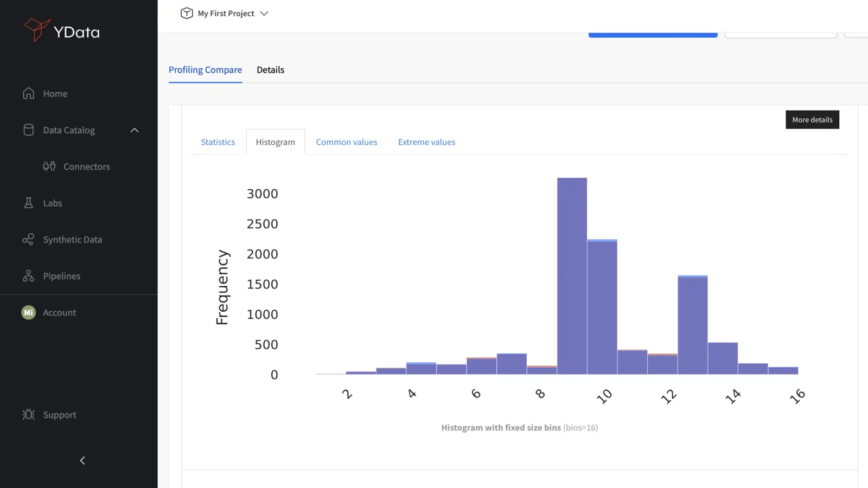Click the YData logo

point(62,31)
